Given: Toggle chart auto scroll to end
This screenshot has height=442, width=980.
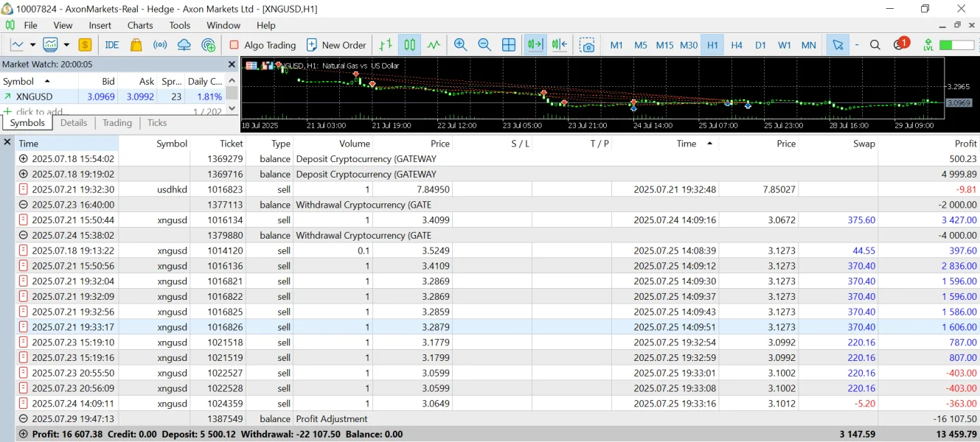Looking at the screenshot, I should pyautogui.click(x=535, y=45).
